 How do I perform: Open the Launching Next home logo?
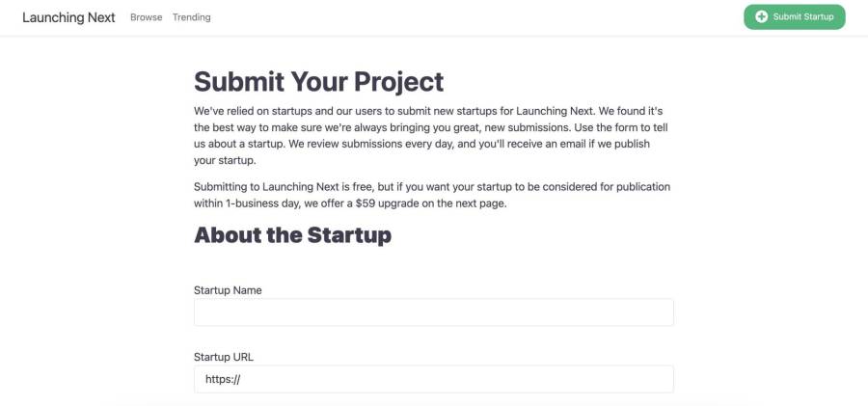click(68, 17)
